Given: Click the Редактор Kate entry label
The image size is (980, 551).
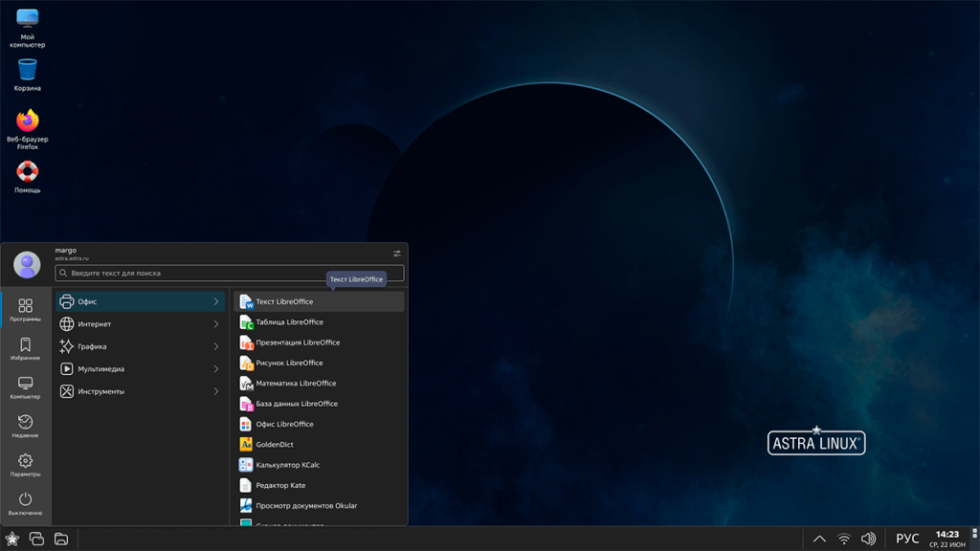Looking at the screenshot, I should 280,485.
